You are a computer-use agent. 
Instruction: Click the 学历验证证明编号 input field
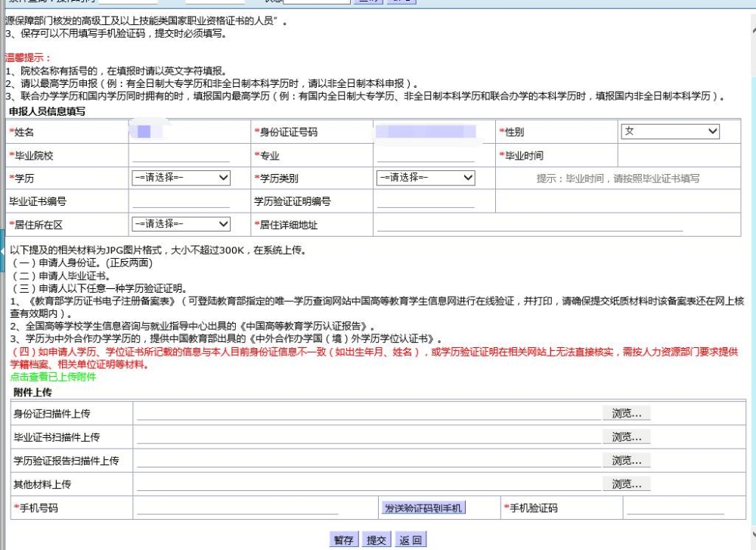[425, 200]
